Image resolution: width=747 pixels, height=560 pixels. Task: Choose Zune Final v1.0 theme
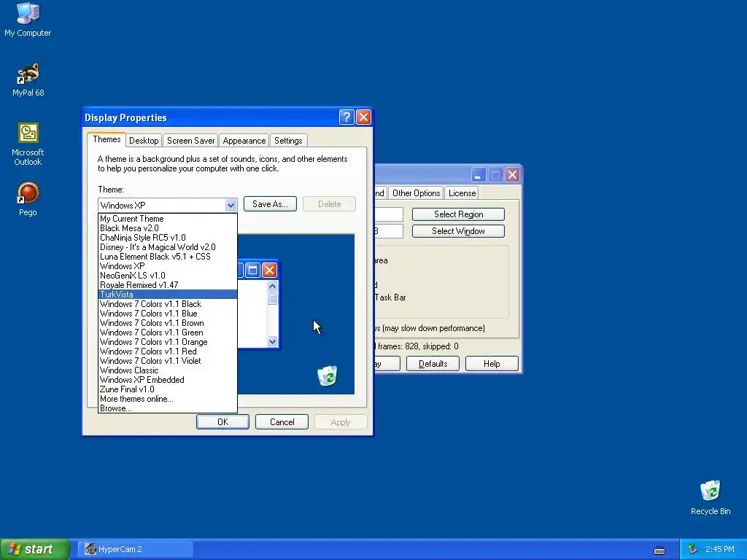click(x=167, y=389)
